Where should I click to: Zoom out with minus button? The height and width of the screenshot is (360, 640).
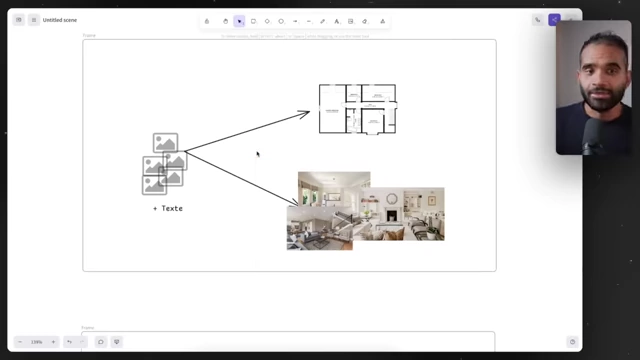(x=20, y=342)
